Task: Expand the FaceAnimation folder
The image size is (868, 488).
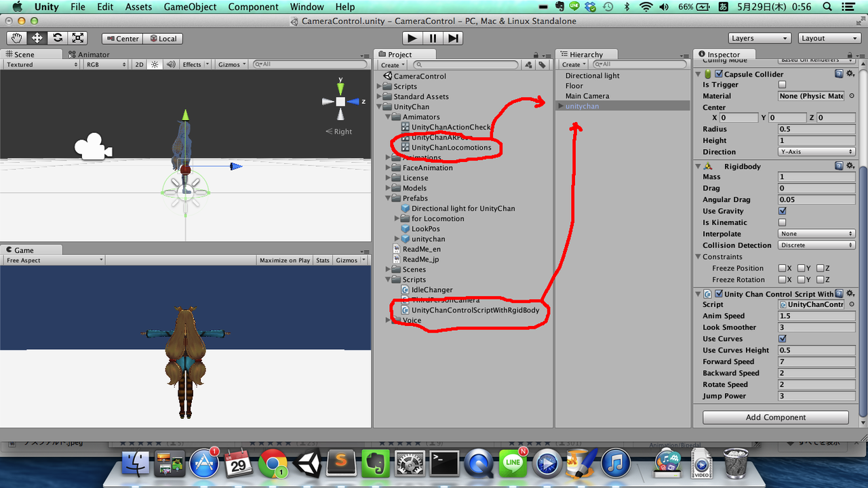Action: (389, 168)
